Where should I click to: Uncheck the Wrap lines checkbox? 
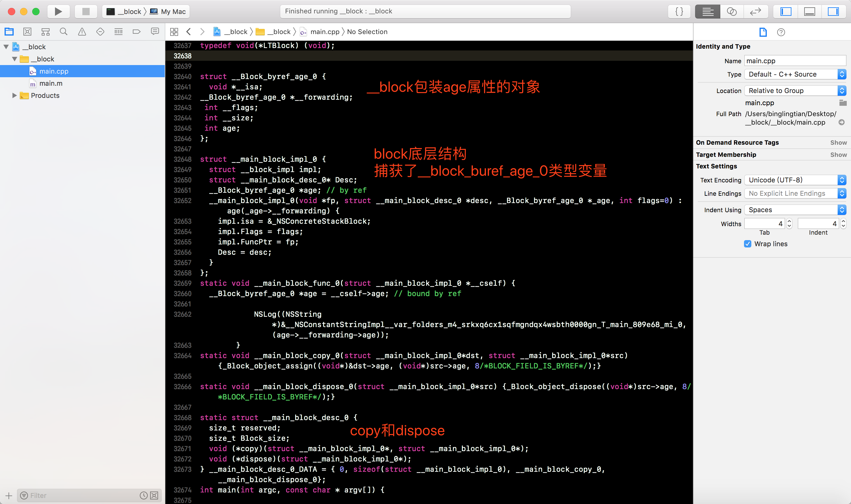click(747, 244)
